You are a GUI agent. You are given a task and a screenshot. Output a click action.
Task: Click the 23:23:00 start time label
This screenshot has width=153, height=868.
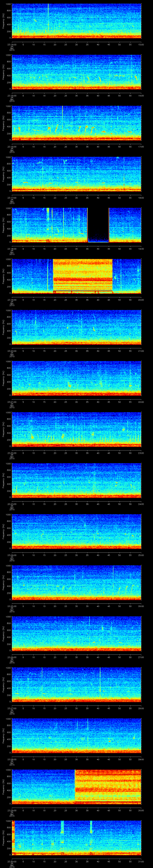click(12, 504)
